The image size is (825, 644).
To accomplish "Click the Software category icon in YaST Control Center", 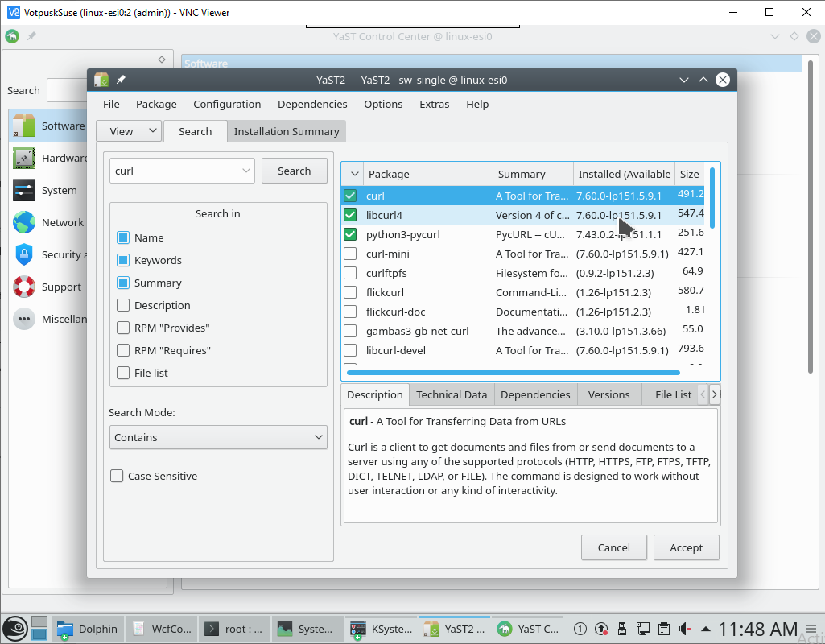I will pyautogui.click(x=24, y=126).
